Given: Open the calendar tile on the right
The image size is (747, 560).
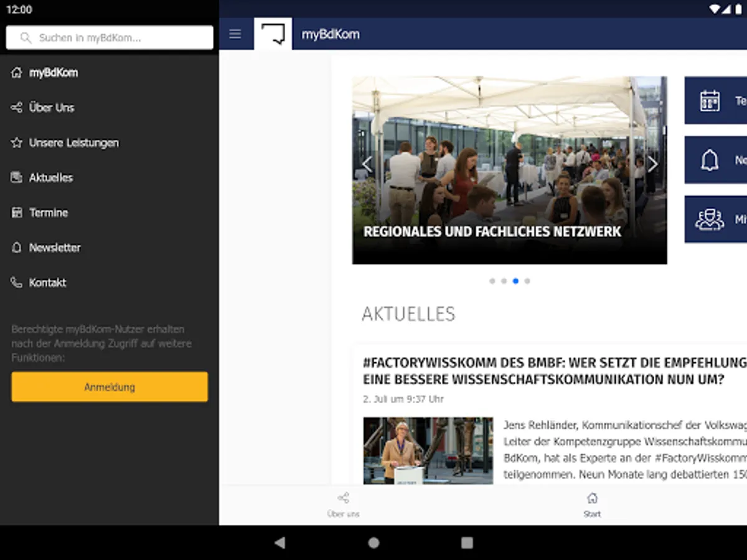Looking at the screenshot, I should click(716, 101).
